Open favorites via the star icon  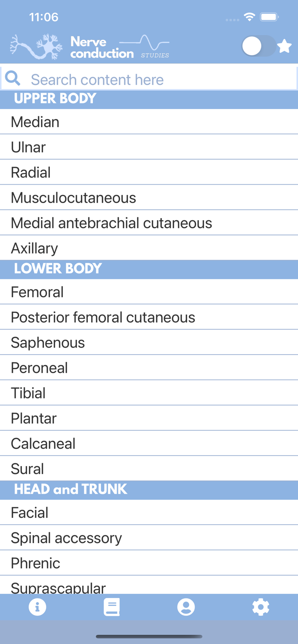[x=284, y=46]
